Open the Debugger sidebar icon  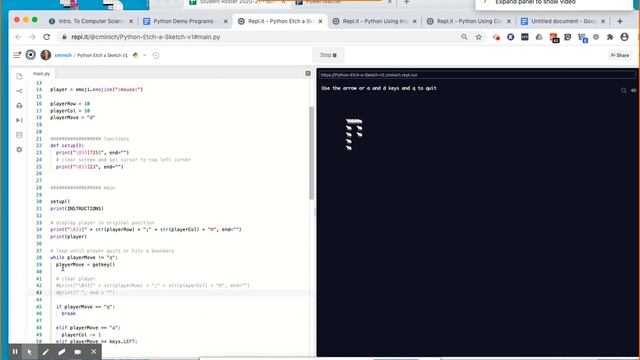pos(19,120)
